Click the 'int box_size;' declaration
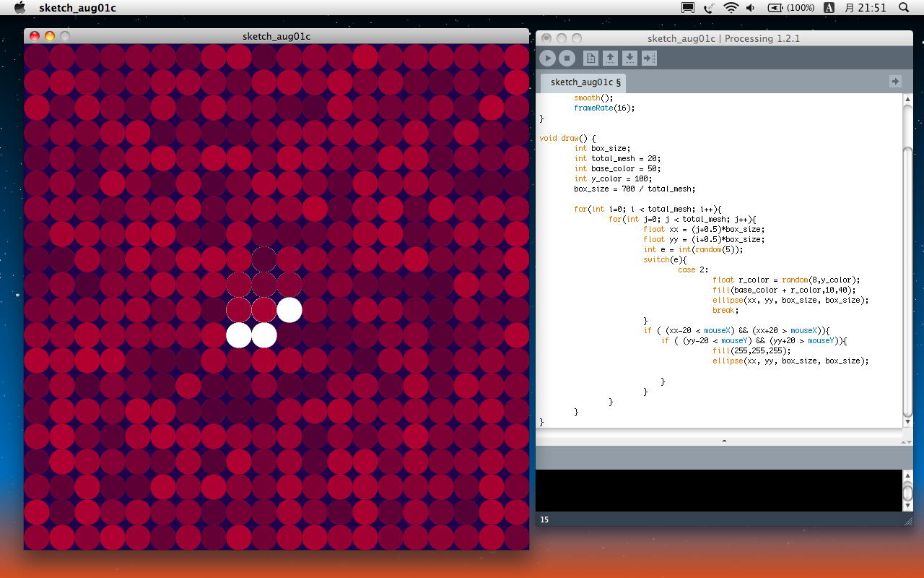 coord(602,149)
